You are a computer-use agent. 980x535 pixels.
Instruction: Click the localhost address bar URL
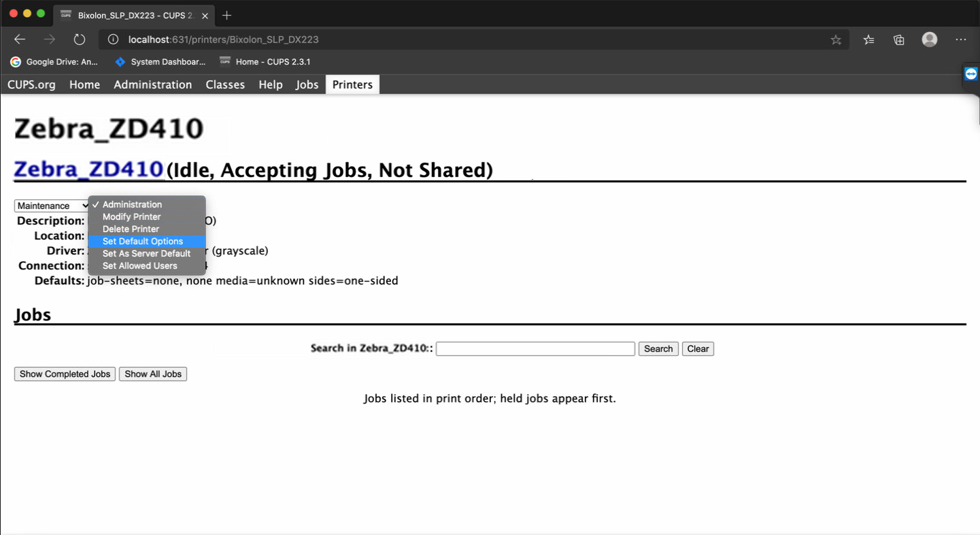224,39
